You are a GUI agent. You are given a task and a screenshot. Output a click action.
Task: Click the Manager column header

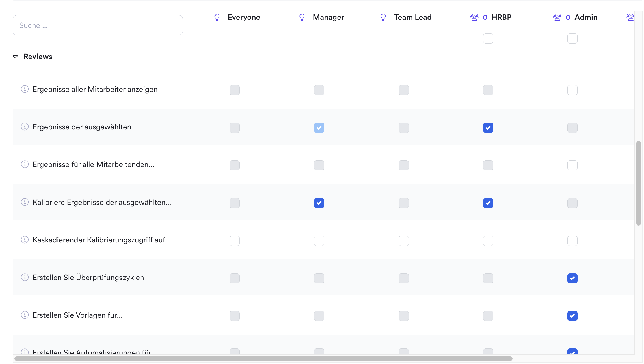pos(329,17)
